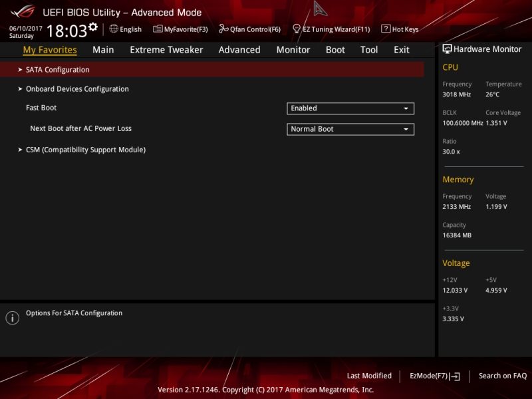This screenshot has width=532, height=399.
Task: Open the Extreme Tweaker tab
Action: pos(166,50)
